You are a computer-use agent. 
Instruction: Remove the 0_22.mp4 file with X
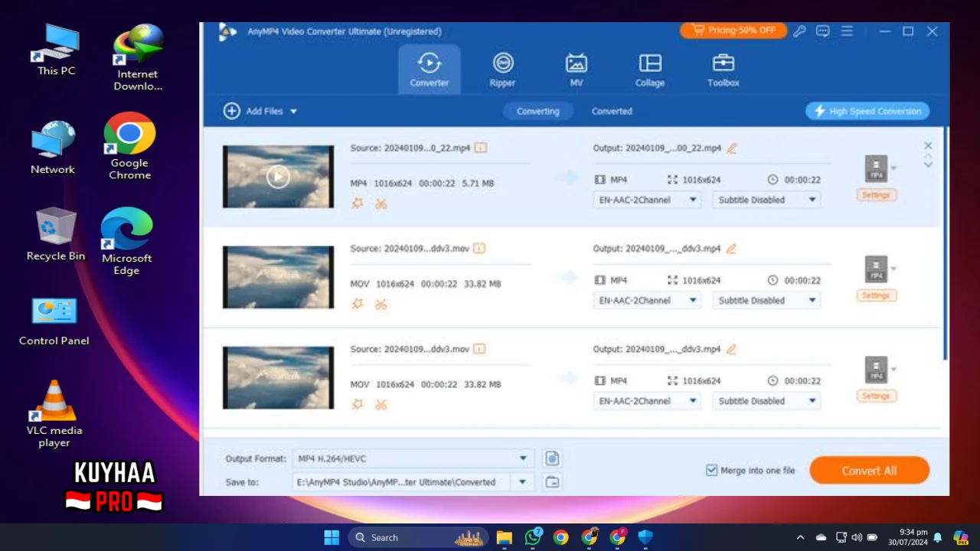[928, 145]
